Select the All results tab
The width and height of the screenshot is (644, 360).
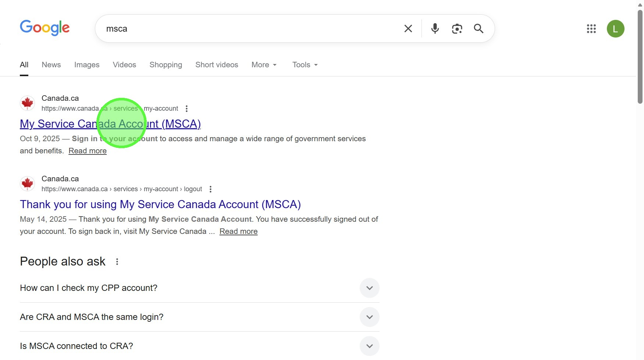pyautogui.click(x=24, y=65)
